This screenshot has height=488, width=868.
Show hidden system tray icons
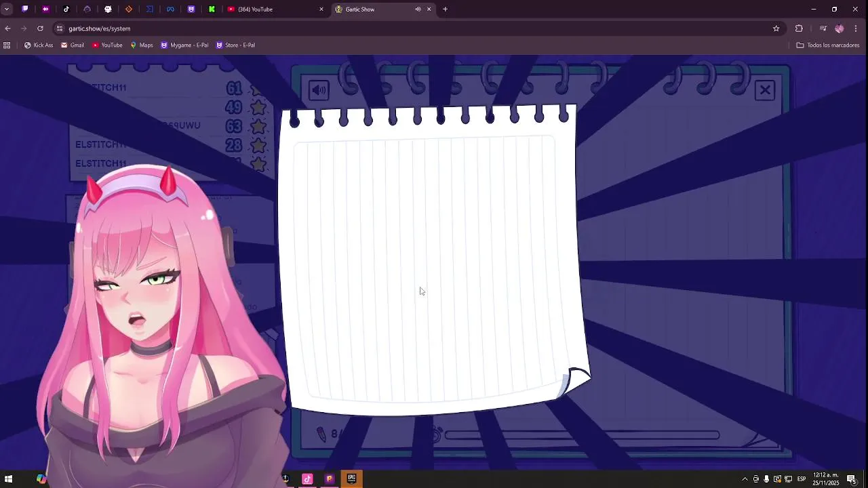click(x=745, y=479)
